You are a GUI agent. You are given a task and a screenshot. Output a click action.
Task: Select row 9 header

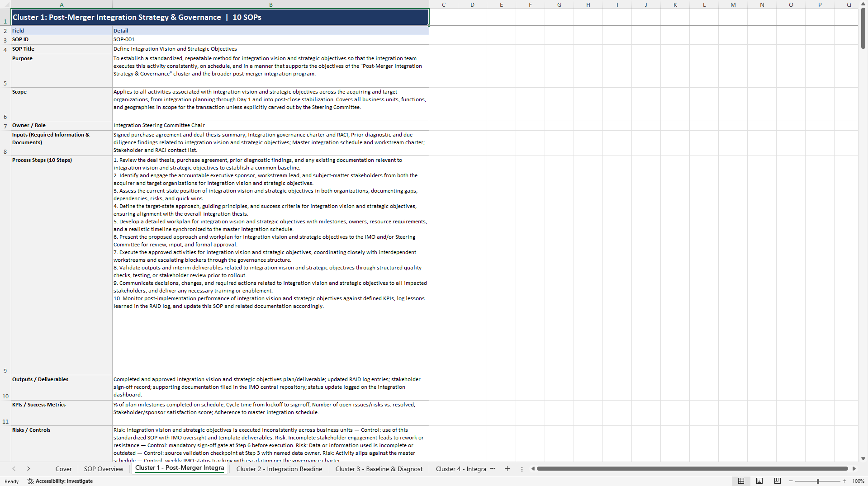click(5, 265)
